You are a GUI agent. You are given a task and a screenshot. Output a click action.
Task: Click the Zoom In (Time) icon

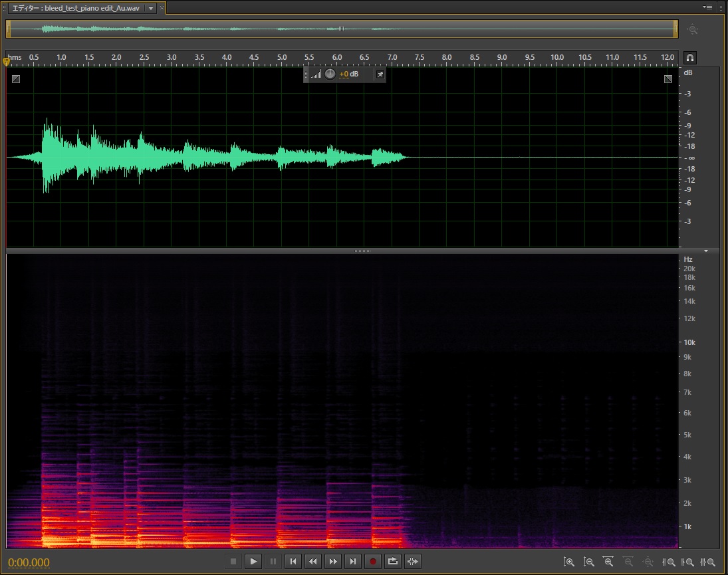(608, 562)
